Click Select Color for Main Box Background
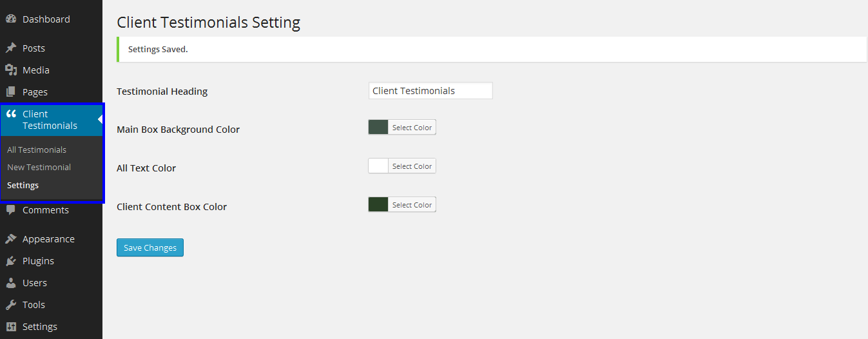The image size is (868, 339). [x=412, y=128]
